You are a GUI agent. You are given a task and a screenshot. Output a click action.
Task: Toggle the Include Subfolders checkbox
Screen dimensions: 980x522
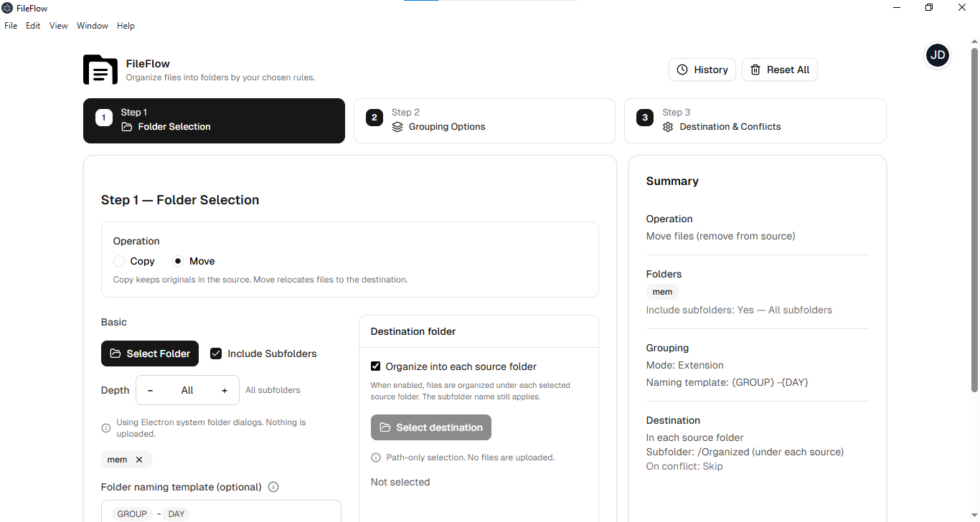pyautogui.click(x=216, y=353)
